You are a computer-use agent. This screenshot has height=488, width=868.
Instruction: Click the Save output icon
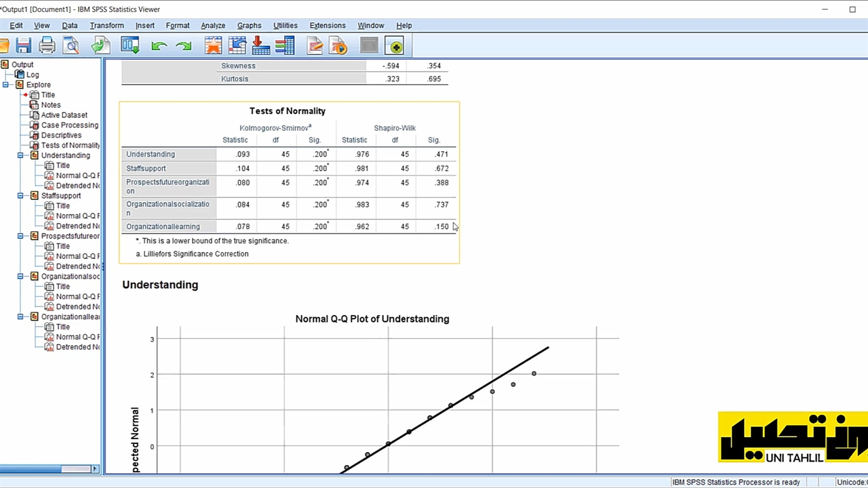coord(24,45)
